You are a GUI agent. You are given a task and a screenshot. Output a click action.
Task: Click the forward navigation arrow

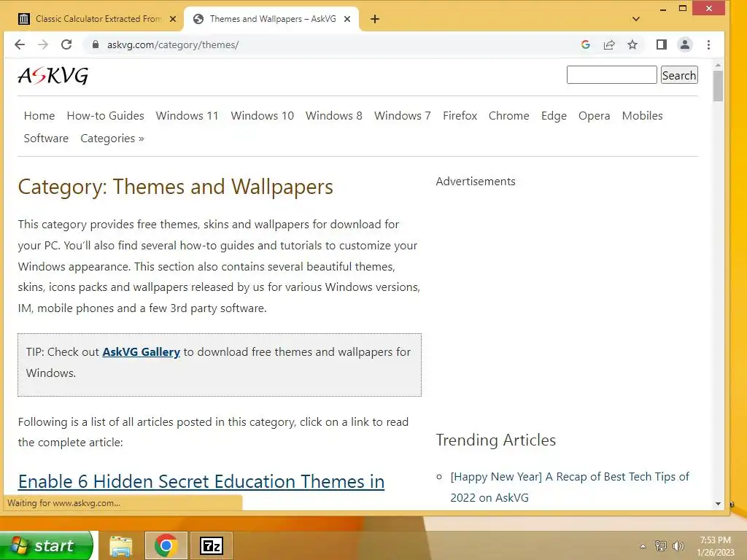coord(43,44)
